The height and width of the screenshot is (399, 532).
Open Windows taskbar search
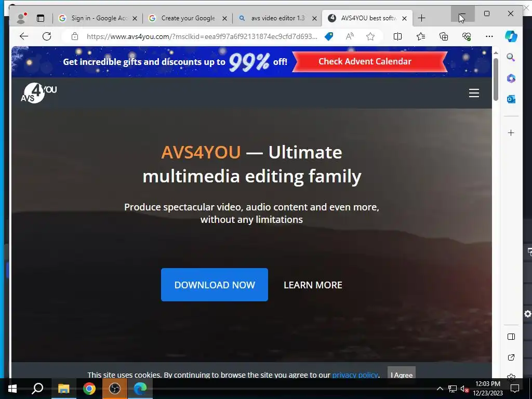coord(37,389)
